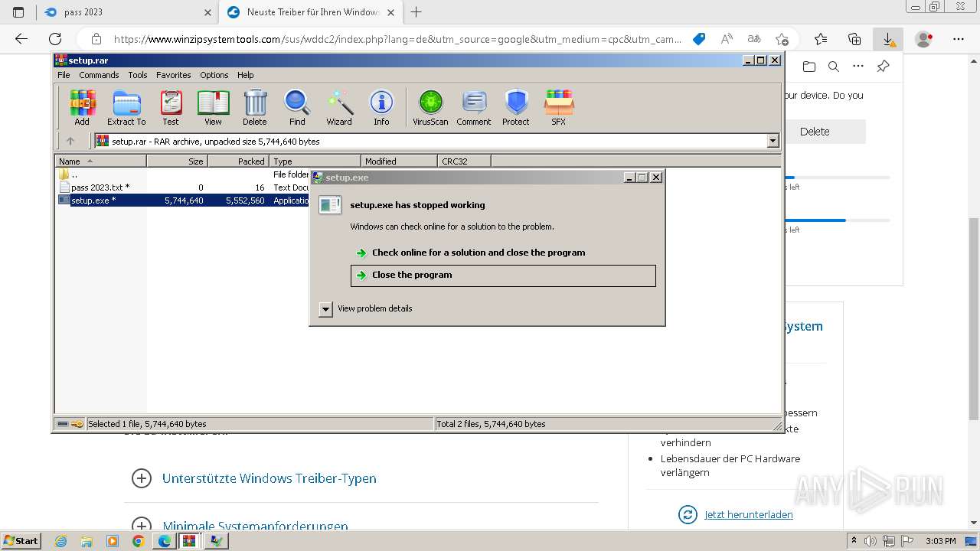Open Edge from the taskbar
Image resolution: width=980 pixels, height=551 pixels.
(164, 540)
